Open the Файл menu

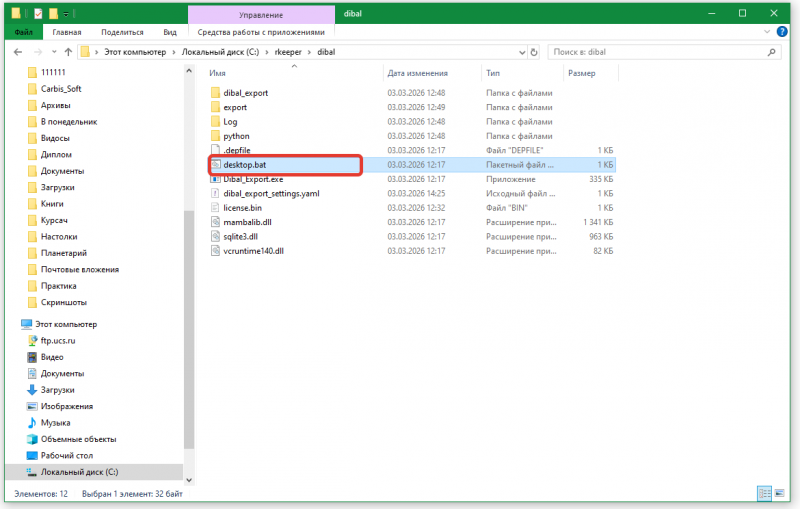click(x=23, y=32)
